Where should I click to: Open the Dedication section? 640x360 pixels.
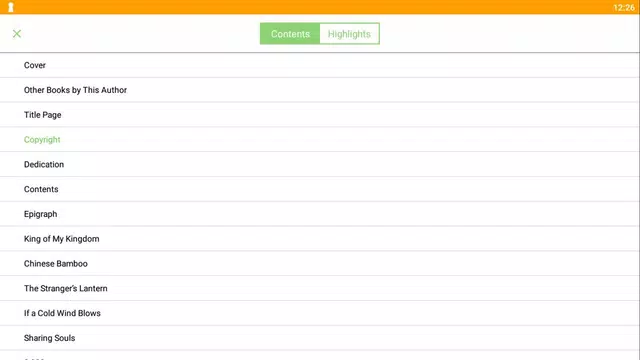pyautogui.click(x=320, y=164)
